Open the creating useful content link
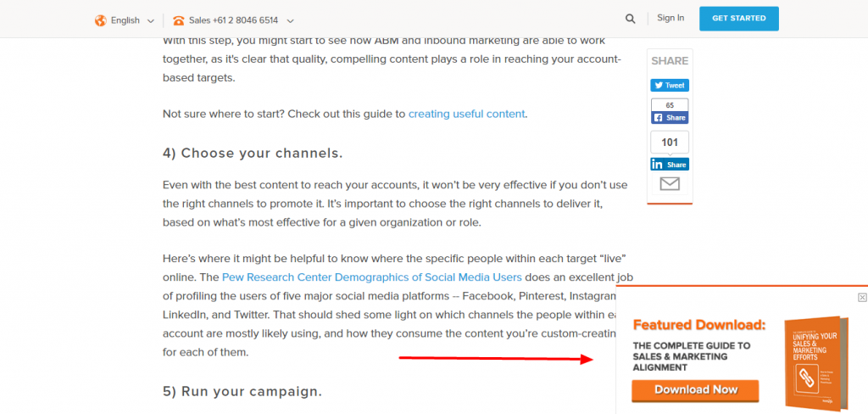 pyautogui.click(x=467, y=115)
